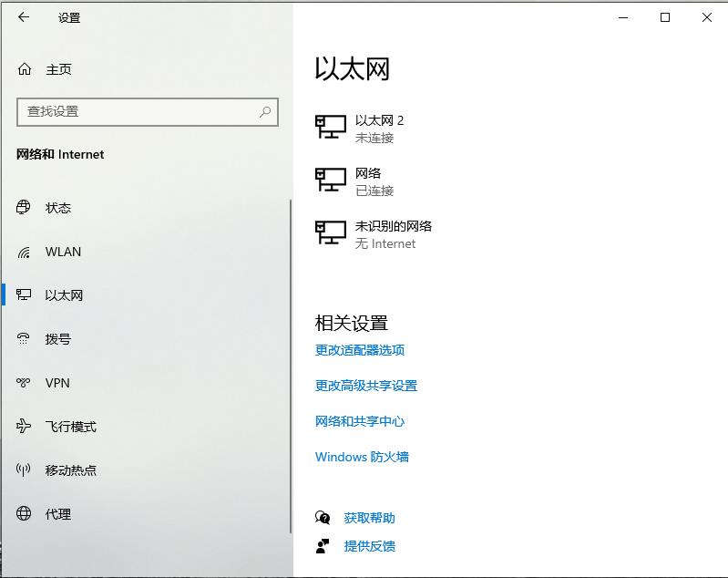Click the 获取帮助 help link
Image resolution: width=728 pixels, height=578 pixels.
click(x=370, y=518)
